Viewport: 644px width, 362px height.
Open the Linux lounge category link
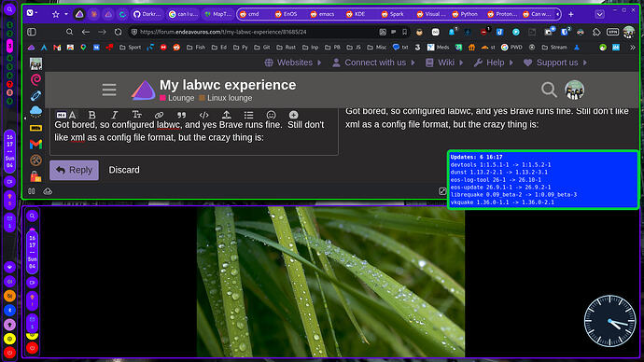[x=226, y=98]
